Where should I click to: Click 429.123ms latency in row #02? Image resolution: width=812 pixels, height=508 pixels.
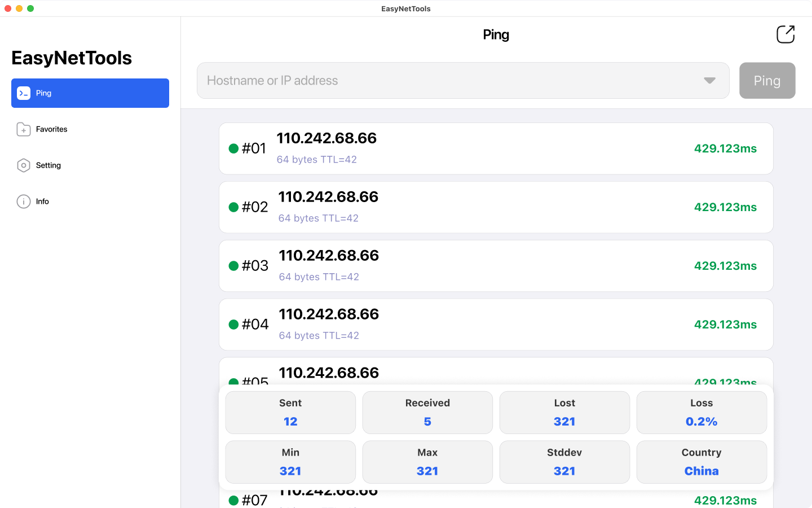725,207
